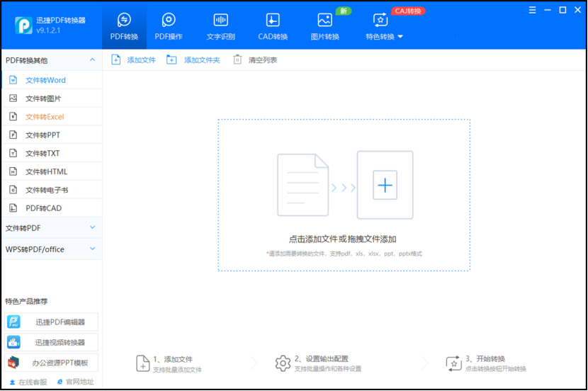Click the 添加文件夹 folder icon
This screenshot has height=391, width=588.
pyautogui.click(x=171, y=59)
